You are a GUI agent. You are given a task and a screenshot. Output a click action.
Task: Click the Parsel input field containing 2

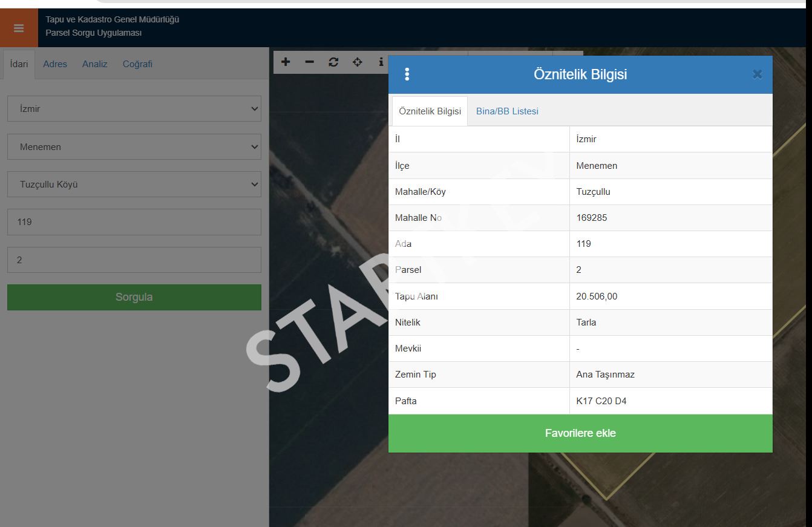134,260
